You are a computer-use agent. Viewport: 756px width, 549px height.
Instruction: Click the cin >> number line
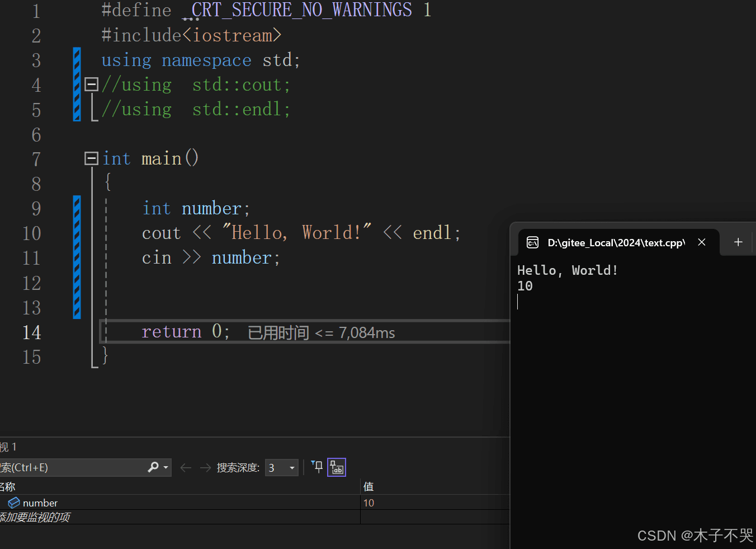pos(211,258)
